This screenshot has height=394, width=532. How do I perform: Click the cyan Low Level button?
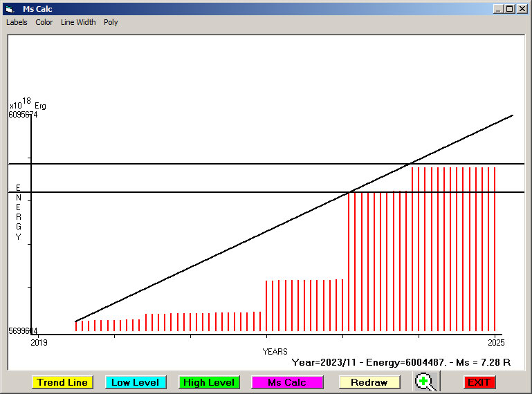tap(136, 382)
